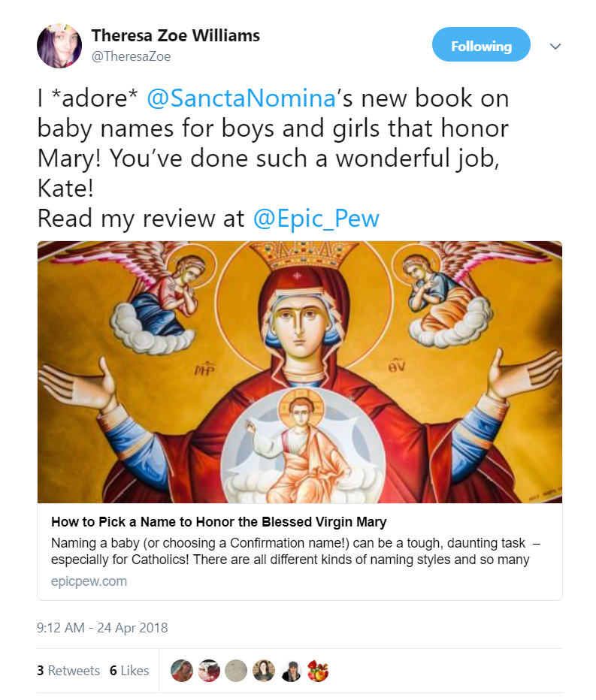
Task: Click the liker avatar of the long-haired brunette
Action: [263, 671]
